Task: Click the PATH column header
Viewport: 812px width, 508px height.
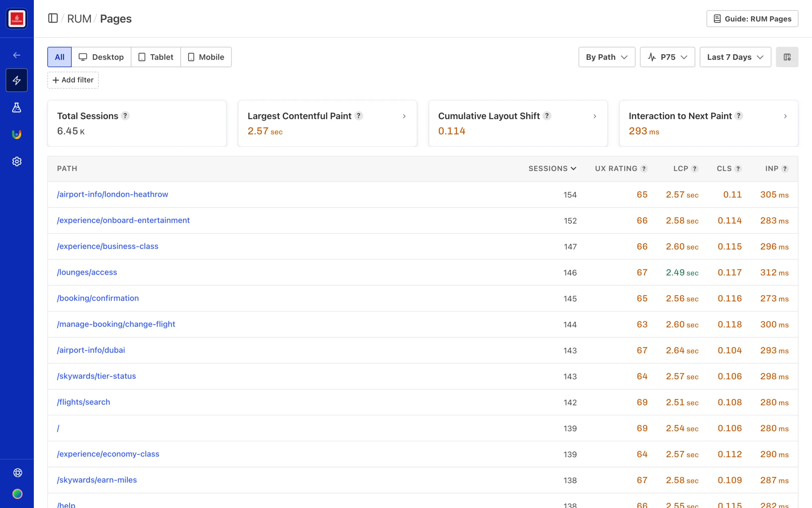Action: tap(67, 169)
